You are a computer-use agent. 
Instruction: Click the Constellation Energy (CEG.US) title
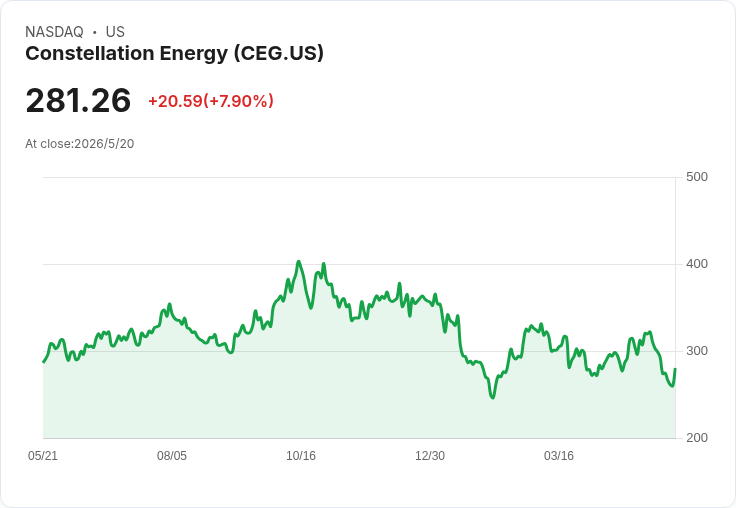coord(174,54)
